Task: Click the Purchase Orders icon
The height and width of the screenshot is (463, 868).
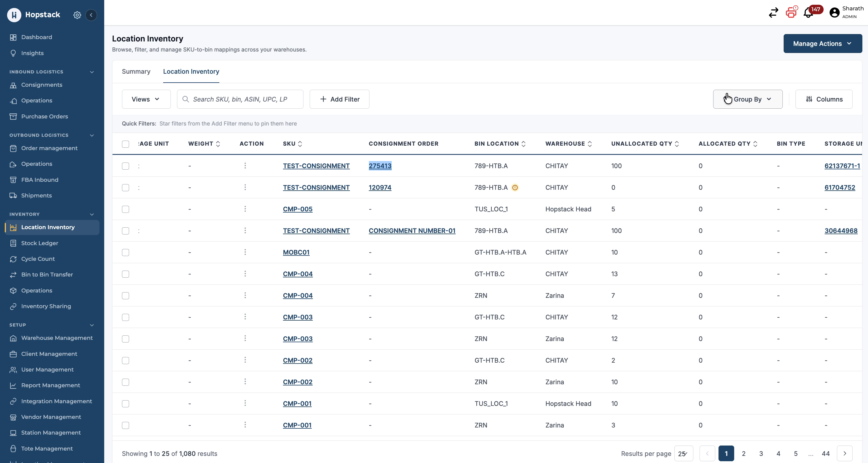Action: tap(13, 116)
